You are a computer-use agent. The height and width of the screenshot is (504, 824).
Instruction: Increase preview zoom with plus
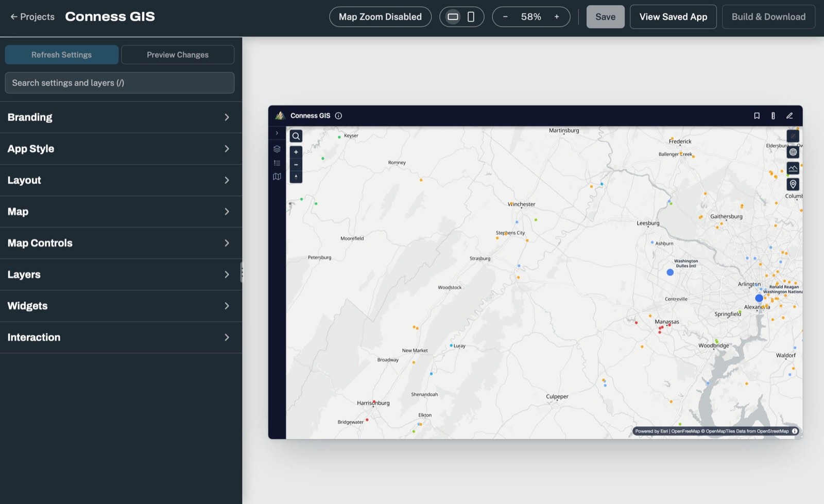coord(557,17)
